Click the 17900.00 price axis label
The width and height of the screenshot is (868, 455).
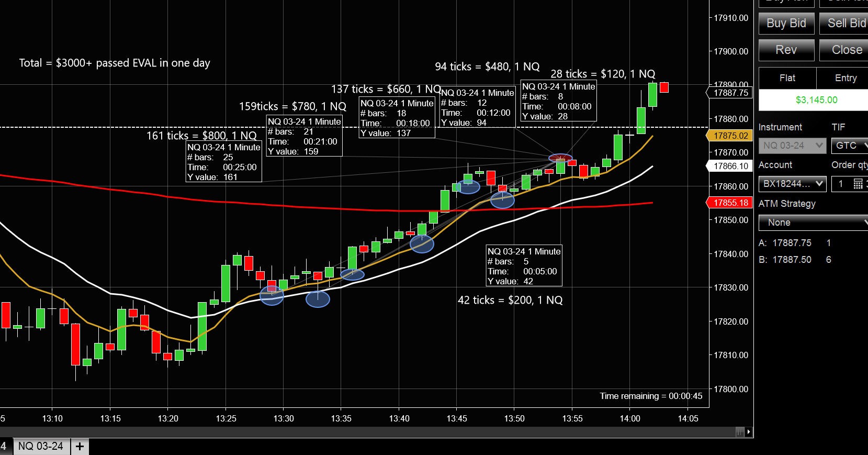pos(731,51)
